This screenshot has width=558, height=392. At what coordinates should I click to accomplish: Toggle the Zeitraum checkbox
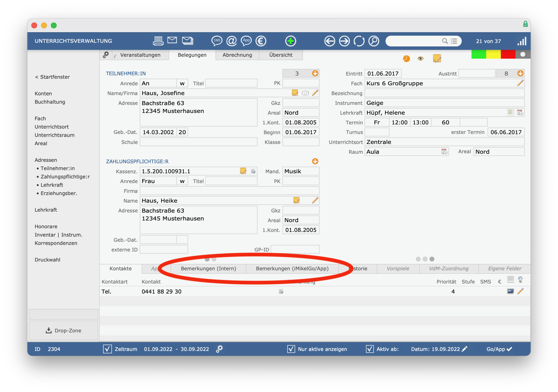coord(107,349)
